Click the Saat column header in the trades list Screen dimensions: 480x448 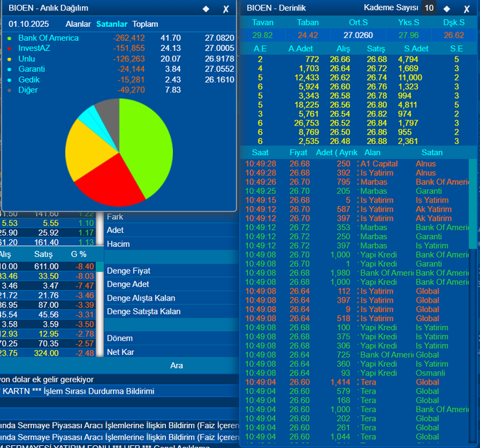pyautogui.click(x=260, y=152)
